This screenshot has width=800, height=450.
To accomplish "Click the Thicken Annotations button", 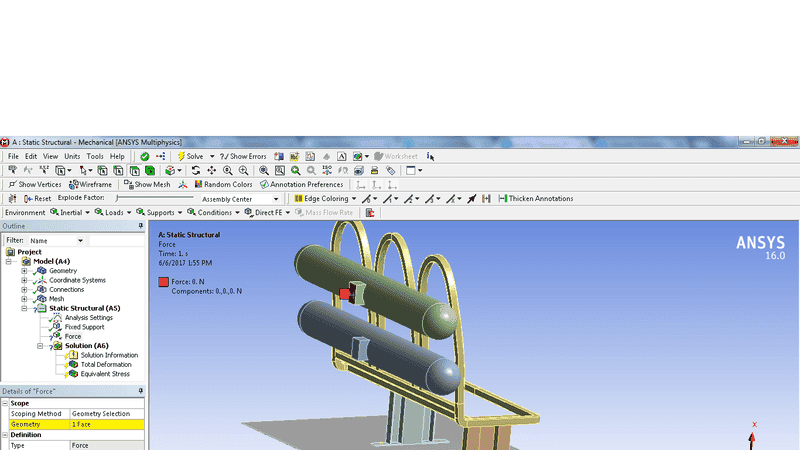I will 536,198.
